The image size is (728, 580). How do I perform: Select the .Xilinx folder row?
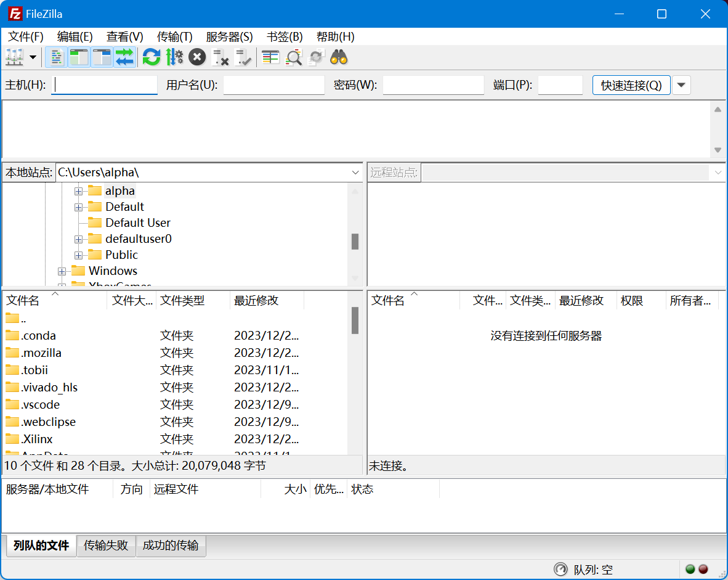point(175,439)
